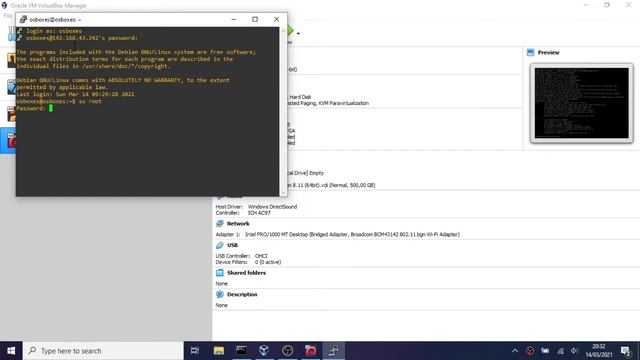Viewport: 640px width, 360px height.
Task: Open the network status tray icon
Action: pos(560,351)
